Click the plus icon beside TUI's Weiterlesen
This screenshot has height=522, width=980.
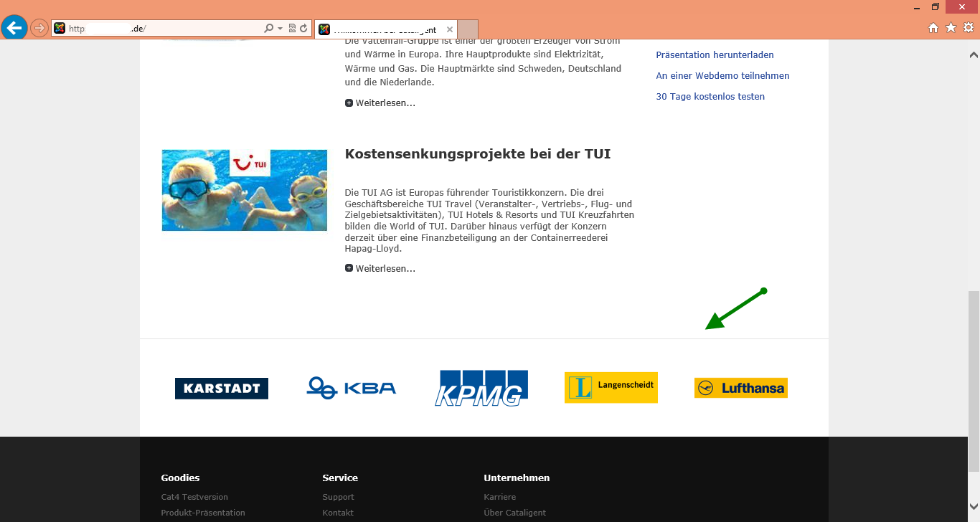click(x=349, y=268)
